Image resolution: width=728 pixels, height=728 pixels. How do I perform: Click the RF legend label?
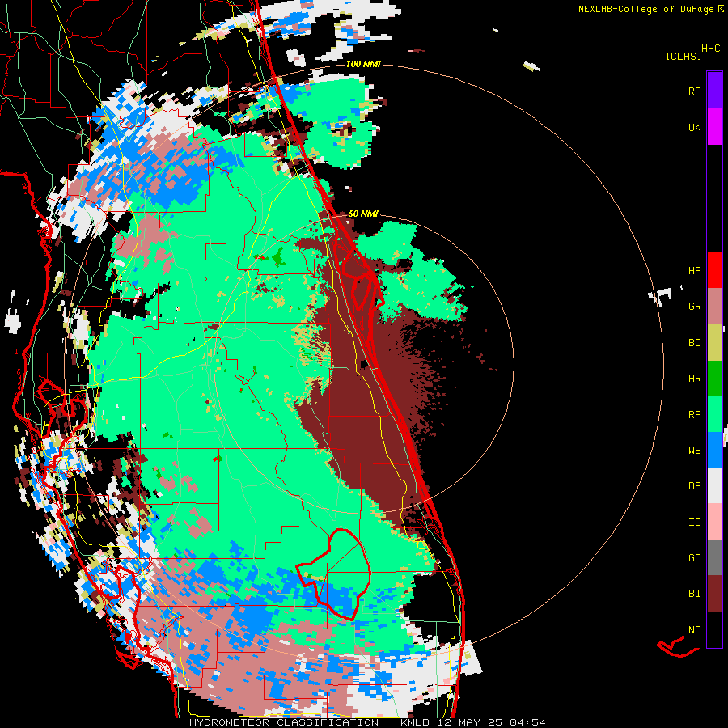[x=694, y=91]
